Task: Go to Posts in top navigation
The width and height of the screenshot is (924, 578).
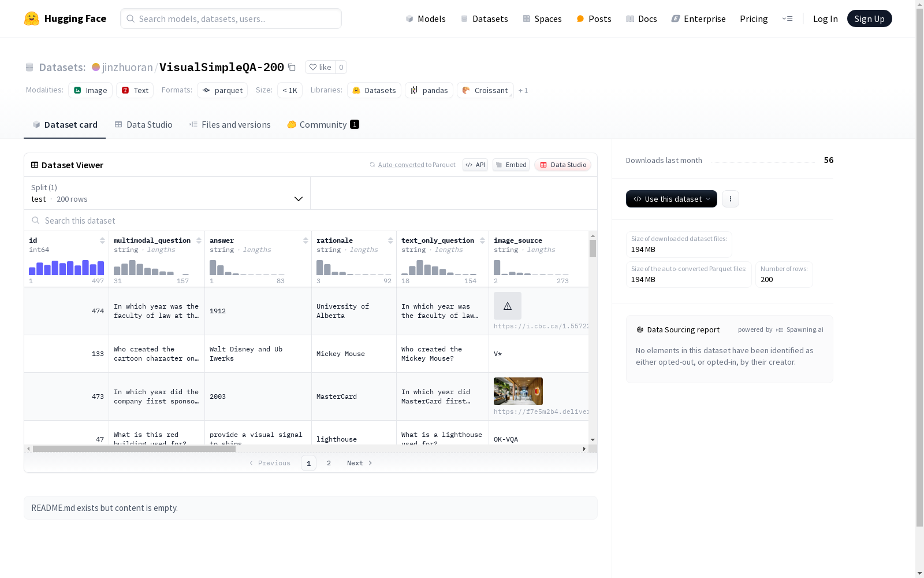Action: (594, 18)
